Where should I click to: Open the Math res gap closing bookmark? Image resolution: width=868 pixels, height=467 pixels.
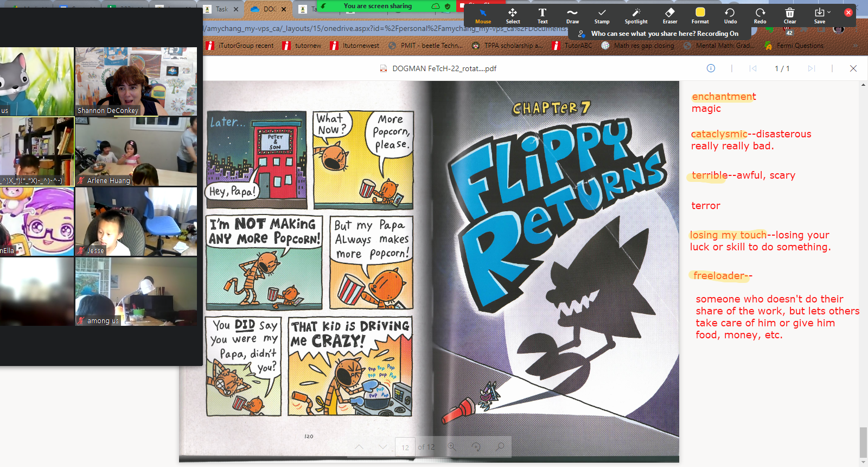tap(638, 46)
